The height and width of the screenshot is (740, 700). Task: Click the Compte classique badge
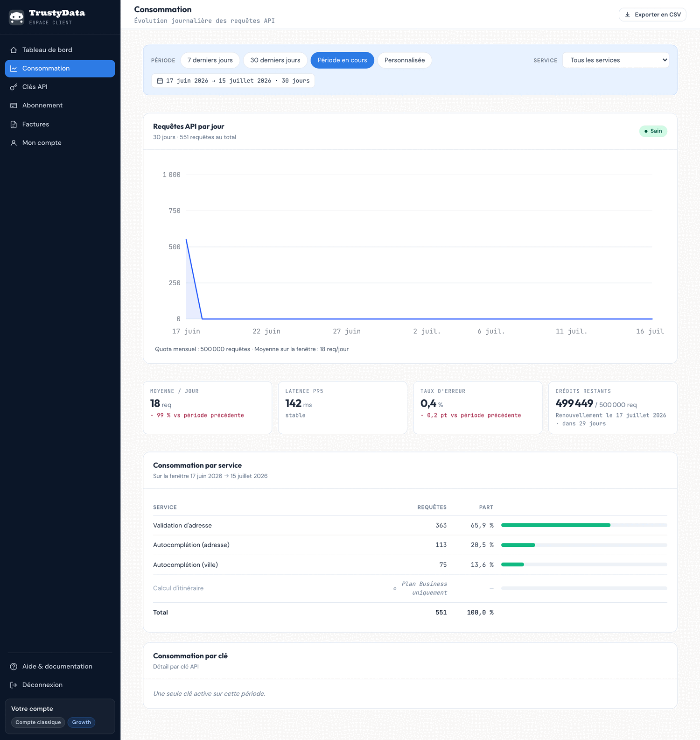click(x=38, y=722)
